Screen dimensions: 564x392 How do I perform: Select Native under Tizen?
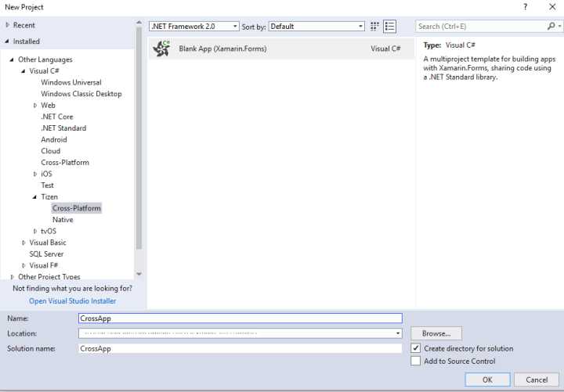point(63,220)
